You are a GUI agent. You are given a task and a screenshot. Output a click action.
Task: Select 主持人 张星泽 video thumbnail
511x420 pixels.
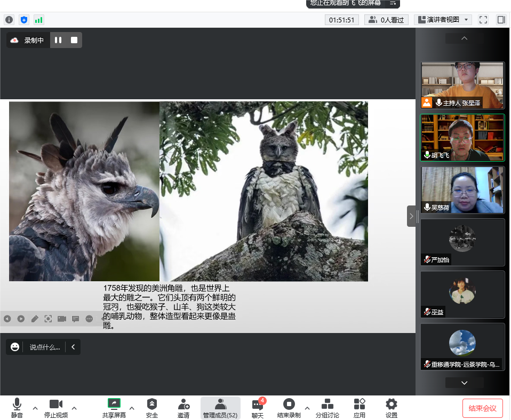[x=462, y=85]
